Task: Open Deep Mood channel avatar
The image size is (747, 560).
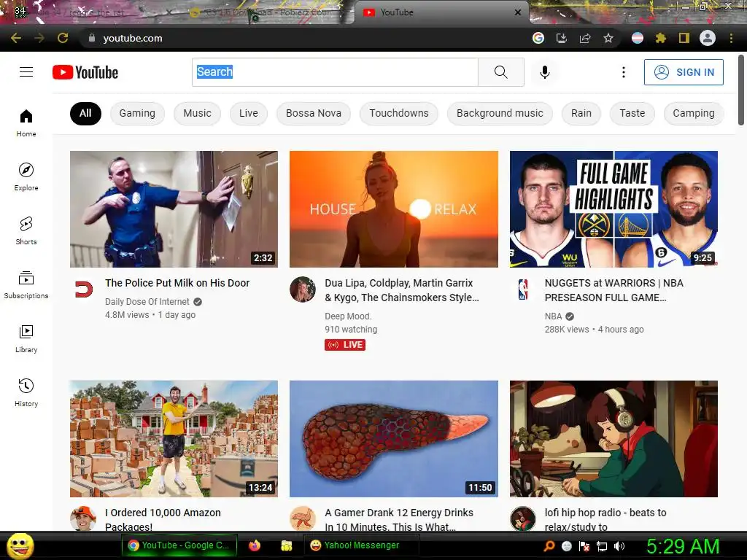Action: point(303,289)
